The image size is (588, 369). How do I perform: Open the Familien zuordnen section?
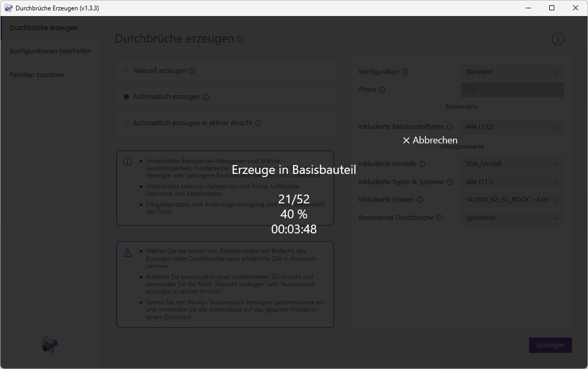(x=37, y=75)
